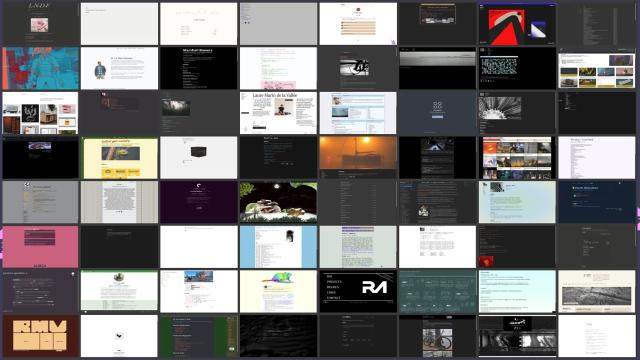Image resolution: width=640 pixels, height=360 pixels.
Task: Select the dark gray page with reddish text
Action: click(119, 113)
